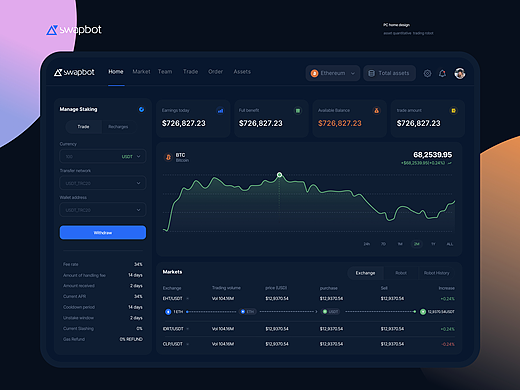Image resolution: width=520 pixels, height=390 pixels.
Task: Click the Trading volume column header
Action: point(226,288)
